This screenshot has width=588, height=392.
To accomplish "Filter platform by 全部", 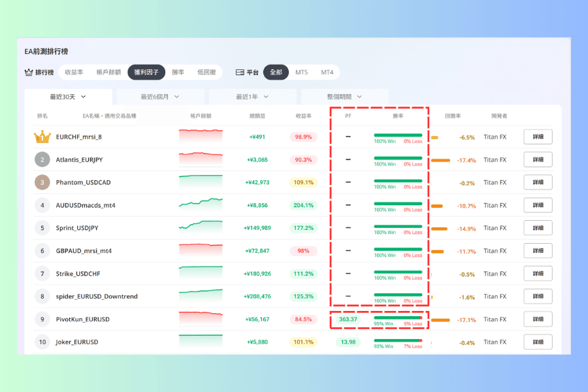I will [x=276, y=72].
